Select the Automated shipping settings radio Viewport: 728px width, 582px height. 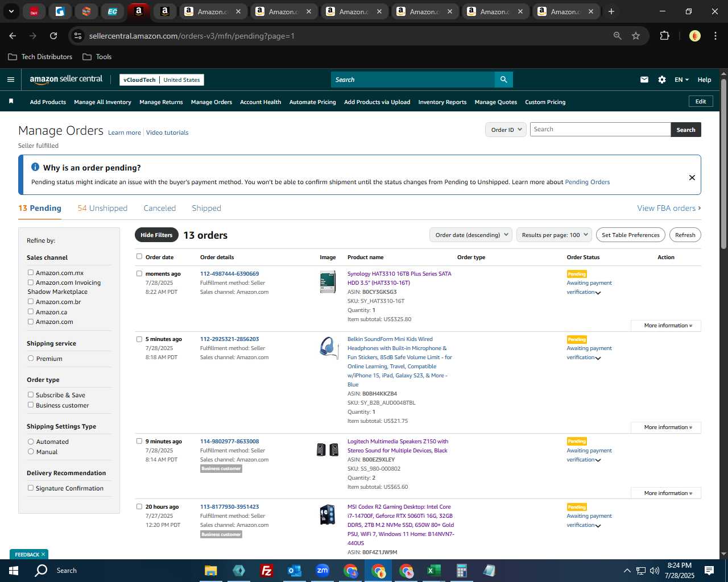click(31, 441)
